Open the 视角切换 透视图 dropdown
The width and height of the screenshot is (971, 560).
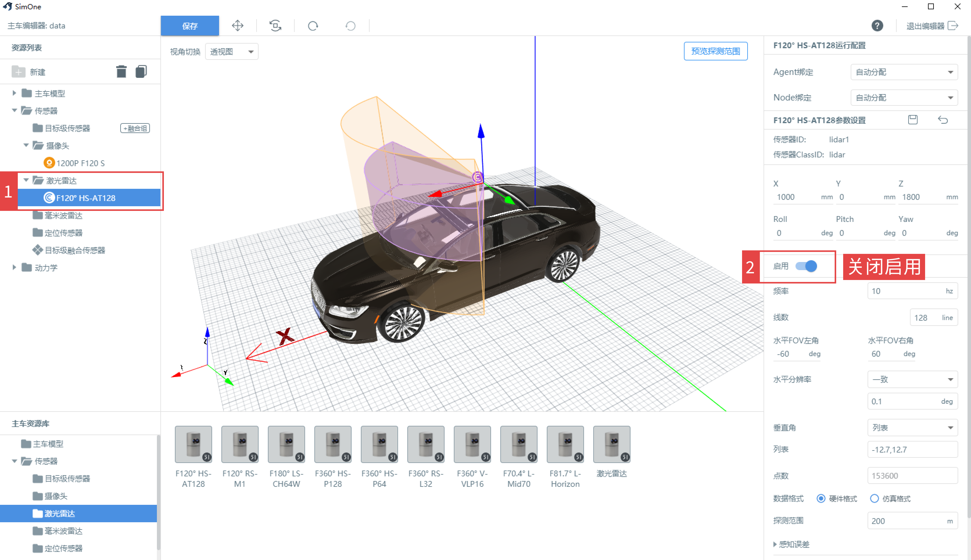click(x=232, y=51)
